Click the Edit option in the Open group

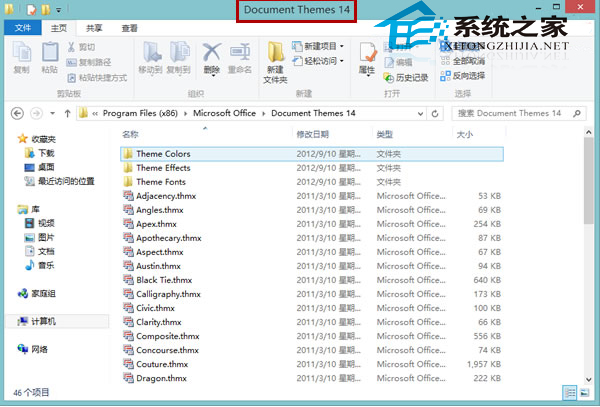pos(398,62)
